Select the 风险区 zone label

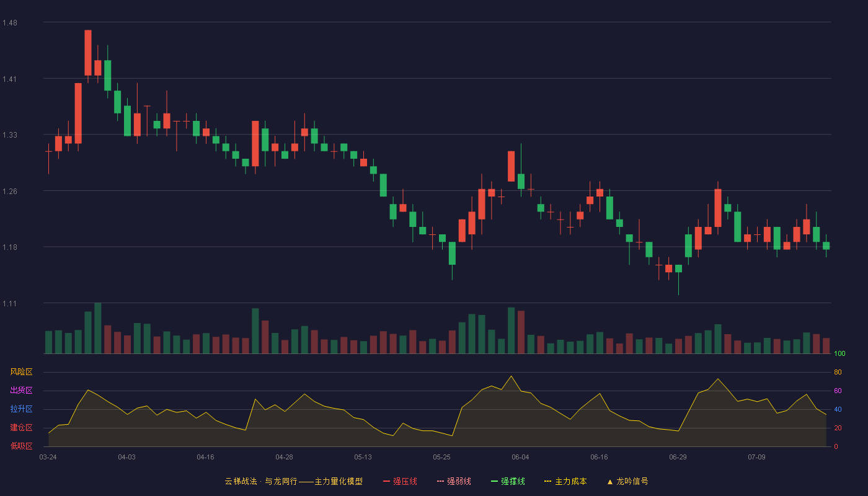coord(22,372)
